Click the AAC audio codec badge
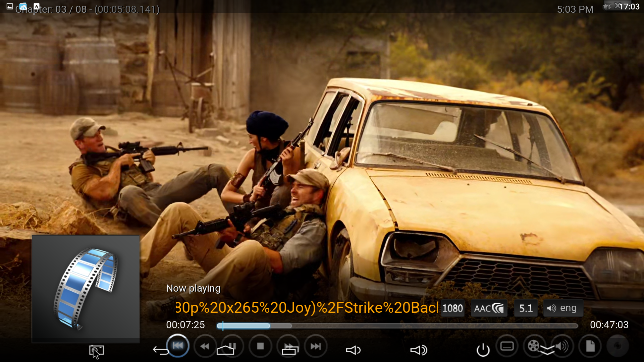Viewport: 644px width, 362px height. point(489,308)
